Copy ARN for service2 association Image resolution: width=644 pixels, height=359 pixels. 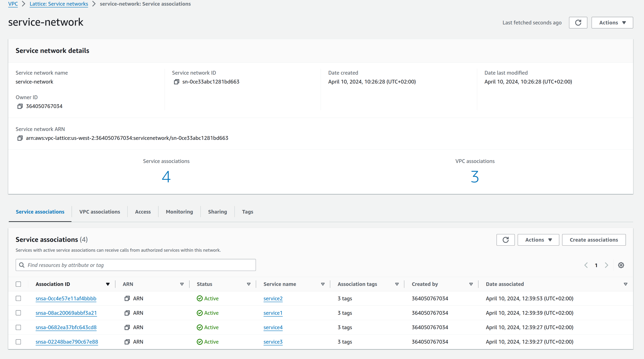pyautogui.click(x=127, y=298)
